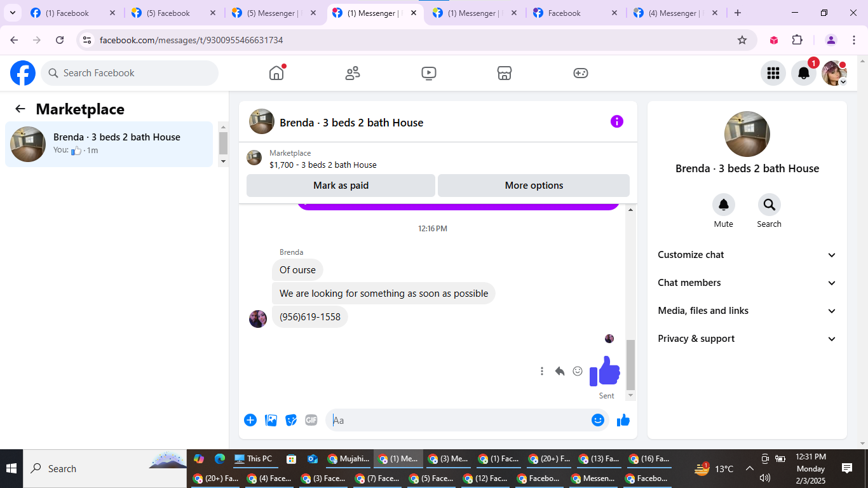Send a thumbs-up like from composer
The height and width of the screenshot is (488, 868).
(623, 420)
